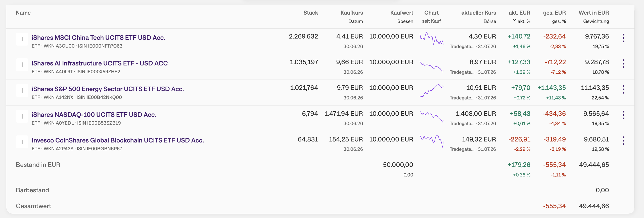Screen dimensions: 644x218
Task: Sort by Gewichtung sub-header
Action: pyautogui.click(x=596, y=21)
